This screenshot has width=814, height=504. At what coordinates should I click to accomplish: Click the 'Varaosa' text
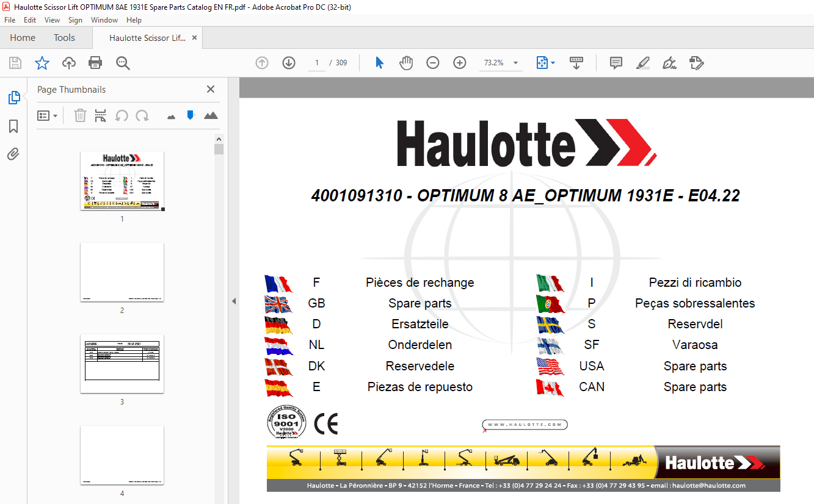click(695, 345)
